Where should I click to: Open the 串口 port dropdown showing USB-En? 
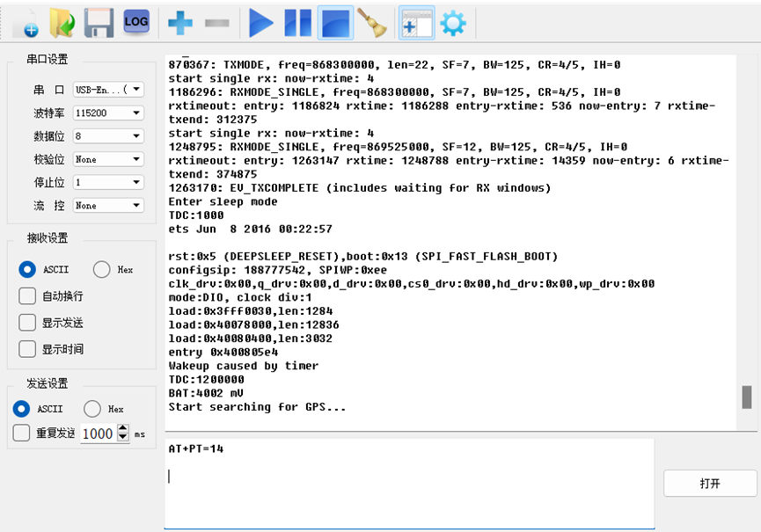(108, 89)
